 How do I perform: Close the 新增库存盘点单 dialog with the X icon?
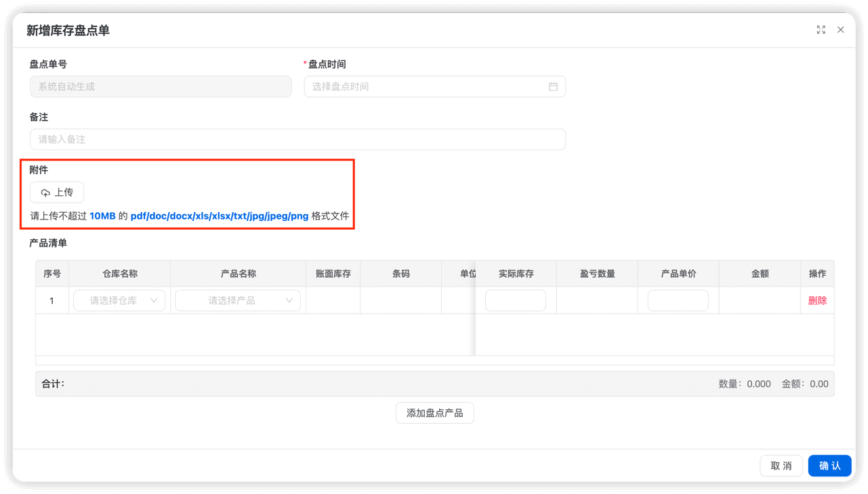click(840, 30)
